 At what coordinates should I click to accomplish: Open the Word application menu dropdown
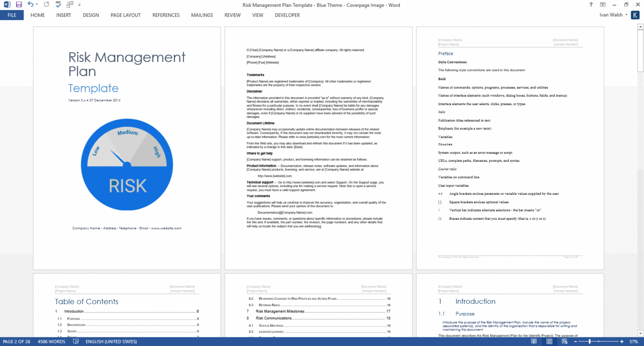pos(7,4)
